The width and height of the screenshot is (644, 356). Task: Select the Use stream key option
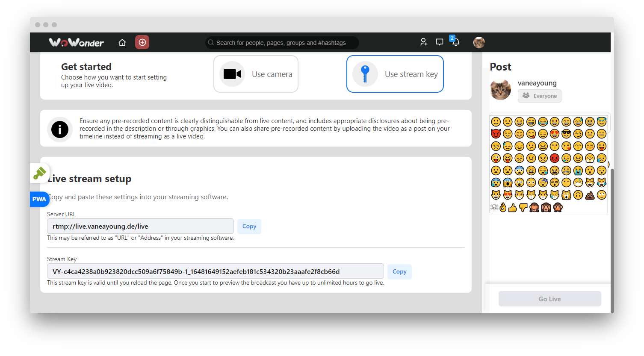395,74
